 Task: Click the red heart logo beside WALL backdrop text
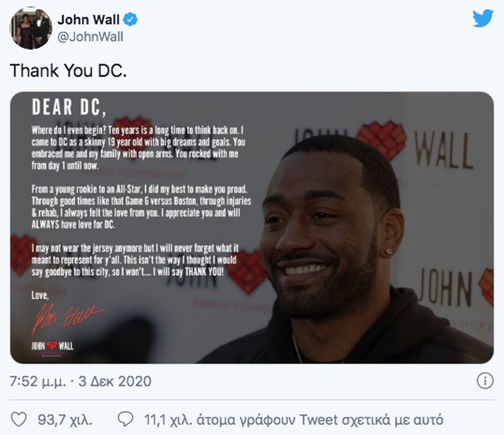click(x=382, y=139)
